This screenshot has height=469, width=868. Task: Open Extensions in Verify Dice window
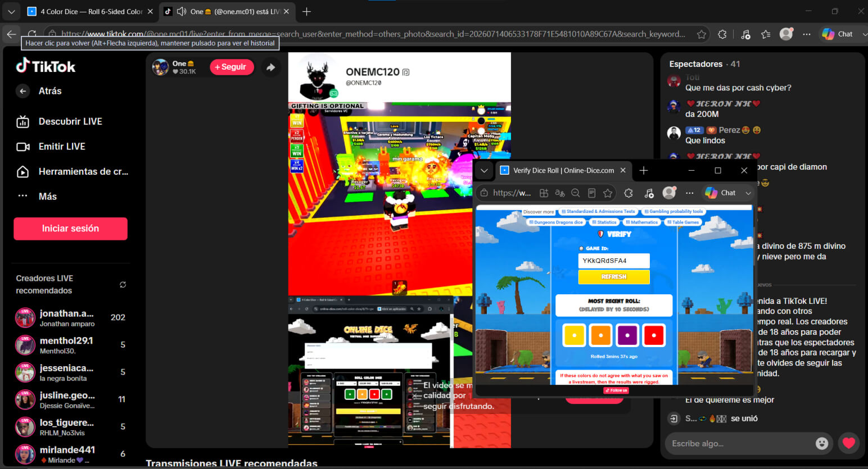point(629,193)
